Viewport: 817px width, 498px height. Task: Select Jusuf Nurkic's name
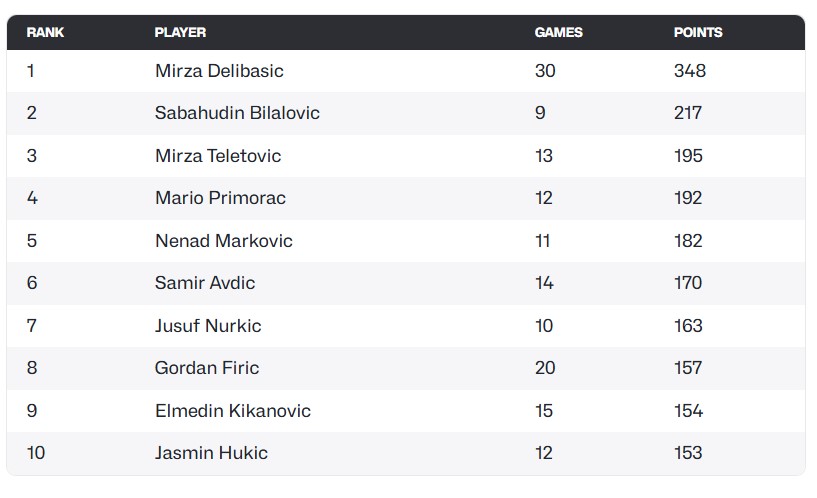tap(208, 326)
